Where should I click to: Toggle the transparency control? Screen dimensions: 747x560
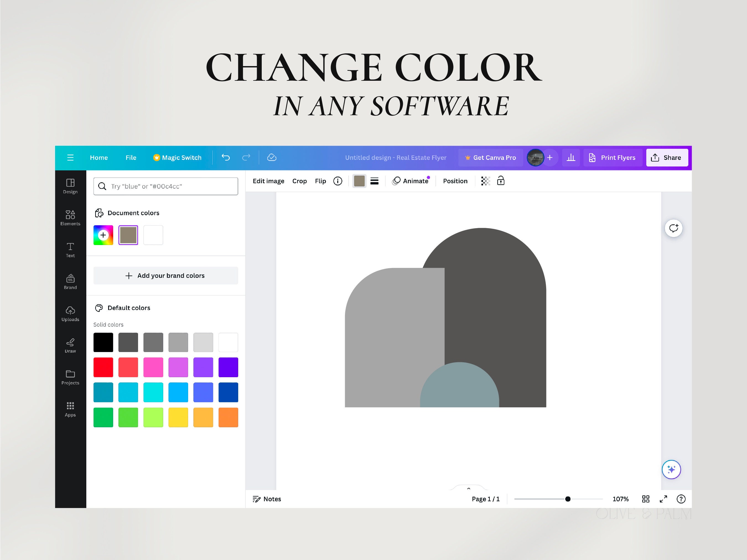coord(485,181)
